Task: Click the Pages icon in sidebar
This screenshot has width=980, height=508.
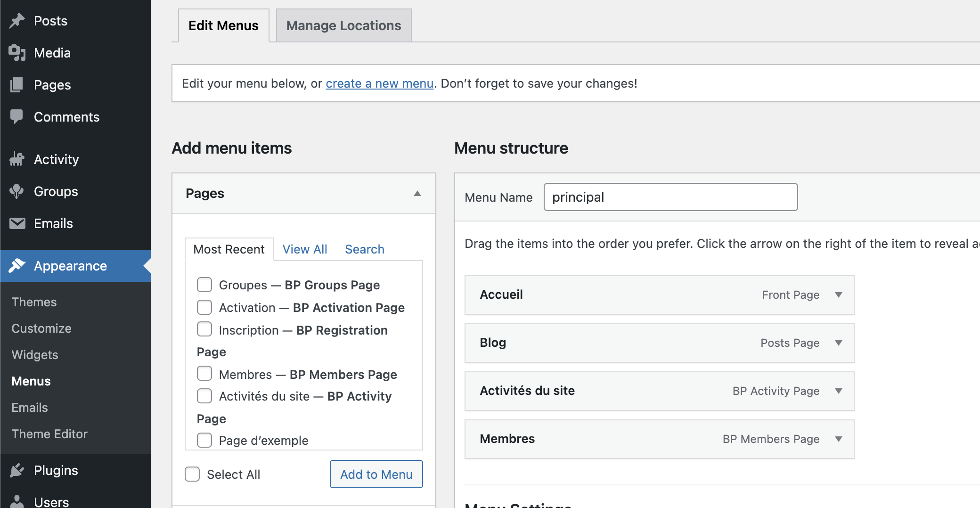Action: pyautogui.click(x=17, y=85)
